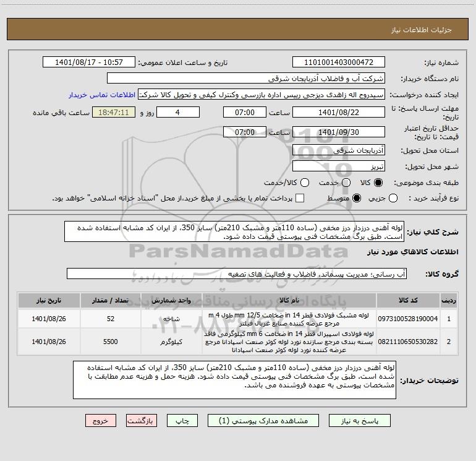Click the کد کالا column header

[408, 300]
